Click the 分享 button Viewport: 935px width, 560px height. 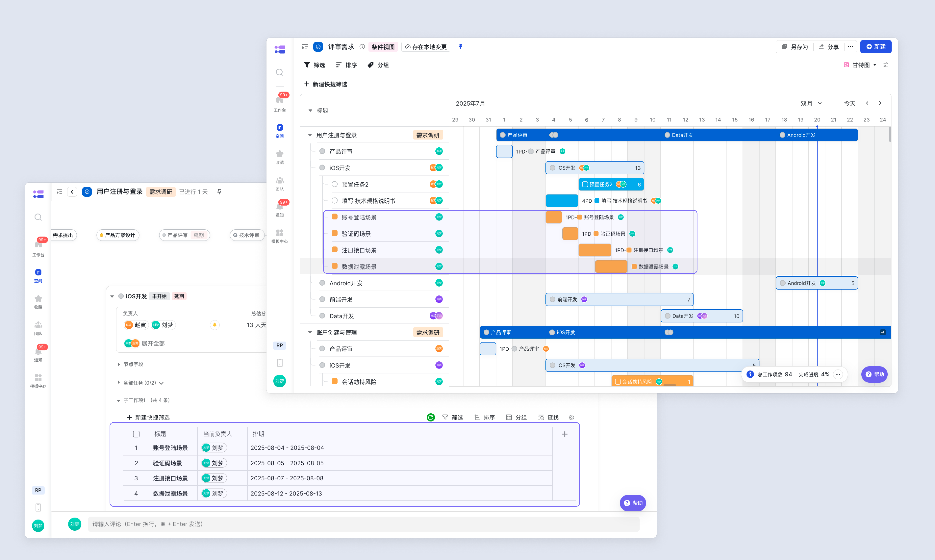(x=829, y=47)
